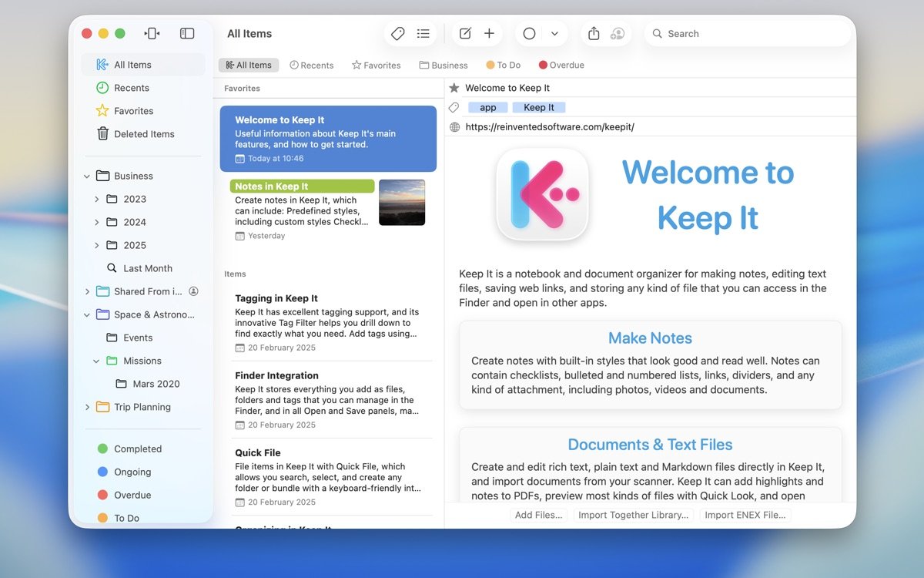The width and height of the screenshot is (924, 578).
Task: Switch to the Recents tab
Action: pyautogui.click(x=311, y=65)
